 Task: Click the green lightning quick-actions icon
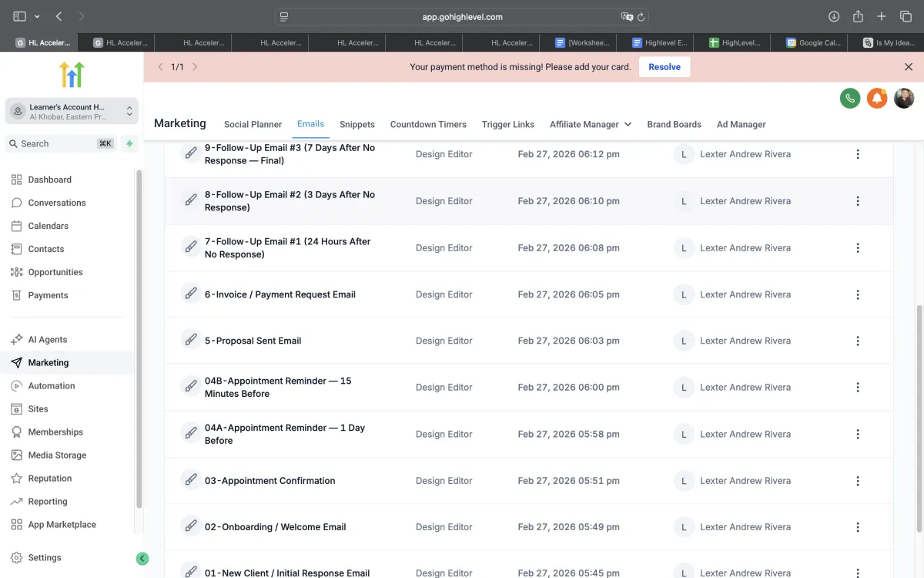pyautogui.click(x=129, y=143)
